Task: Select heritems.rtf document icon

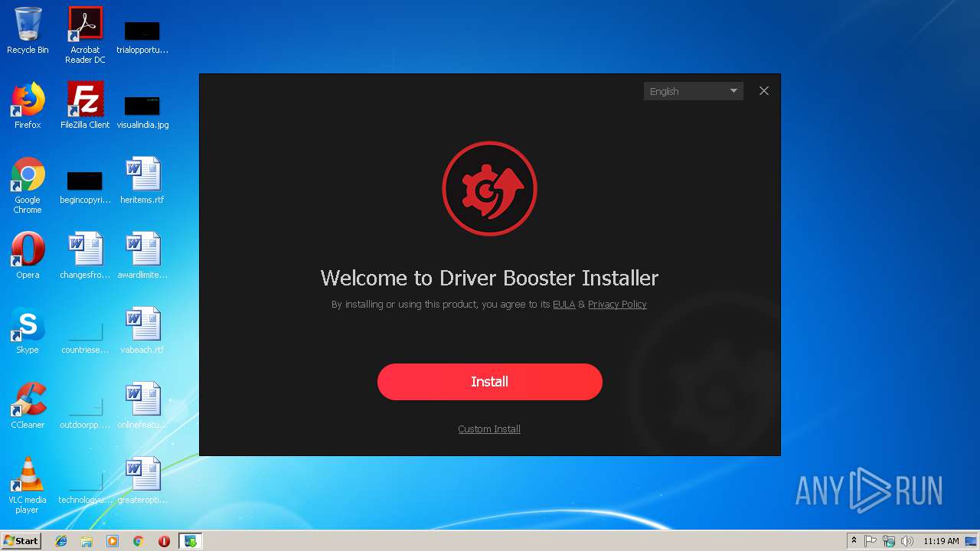Action: click(x=142, y=181)
